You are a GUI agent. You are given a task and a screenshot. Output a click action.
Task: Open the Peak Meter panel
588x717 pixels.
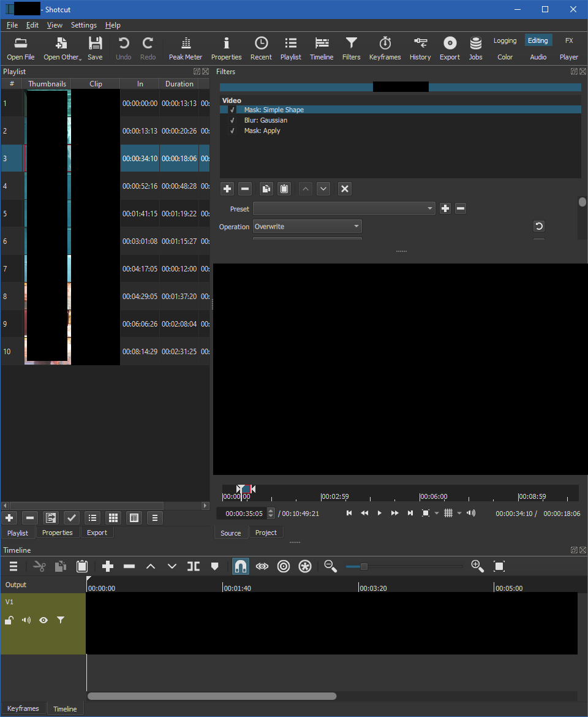tap(186, 48)
